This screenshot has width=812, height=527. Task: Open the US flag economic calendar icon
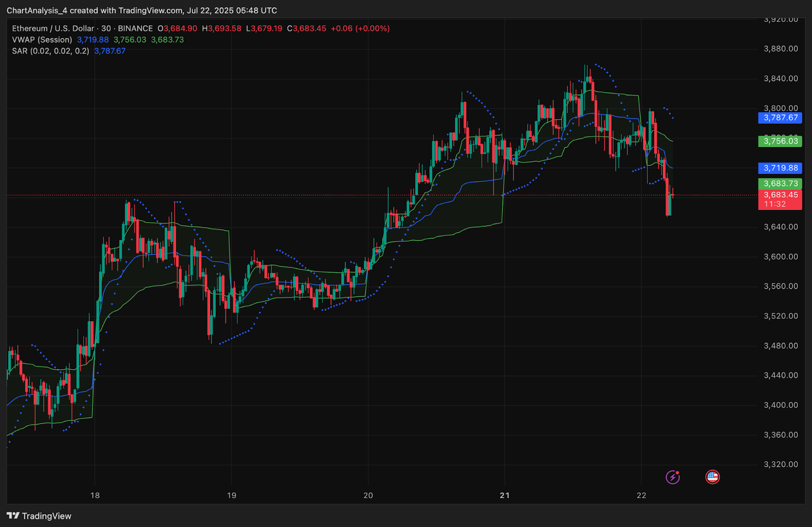(x=713, y=477)
